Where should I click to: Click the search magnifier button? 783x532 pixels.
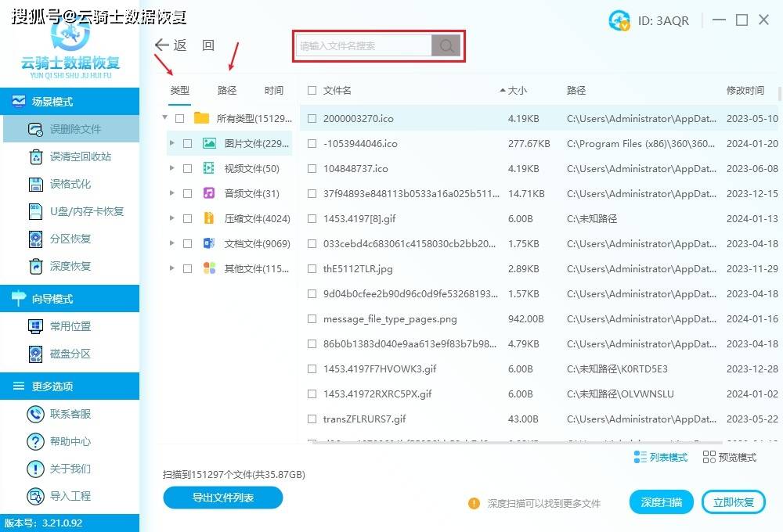tap(446, 46)
